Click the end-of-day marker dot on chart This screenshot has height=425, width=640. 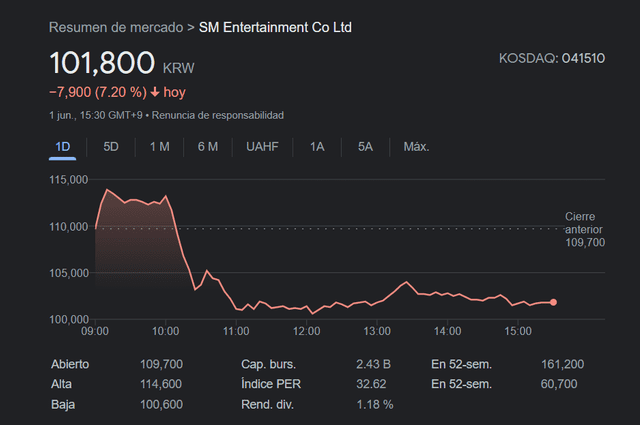coord(553,302)
